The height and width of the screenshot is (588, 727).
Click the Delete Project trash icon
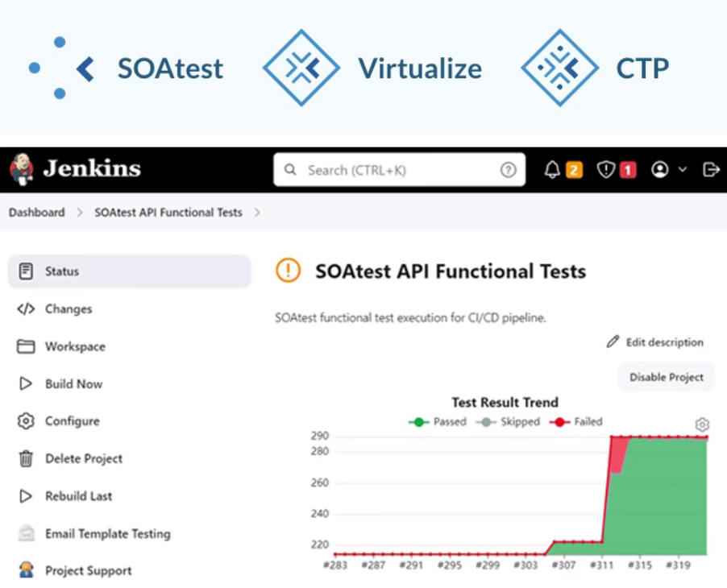[x=26, y=458]
